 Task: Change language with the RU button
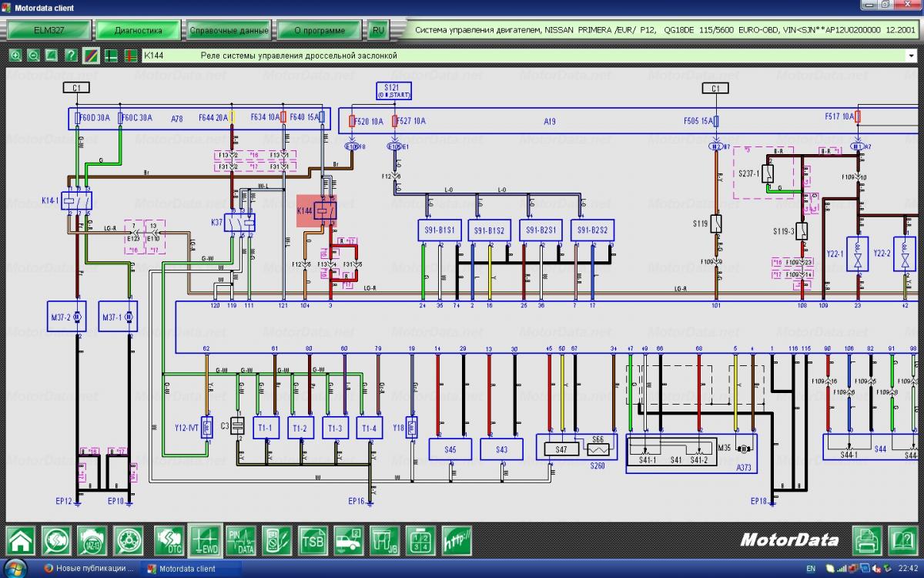(377, 31)
